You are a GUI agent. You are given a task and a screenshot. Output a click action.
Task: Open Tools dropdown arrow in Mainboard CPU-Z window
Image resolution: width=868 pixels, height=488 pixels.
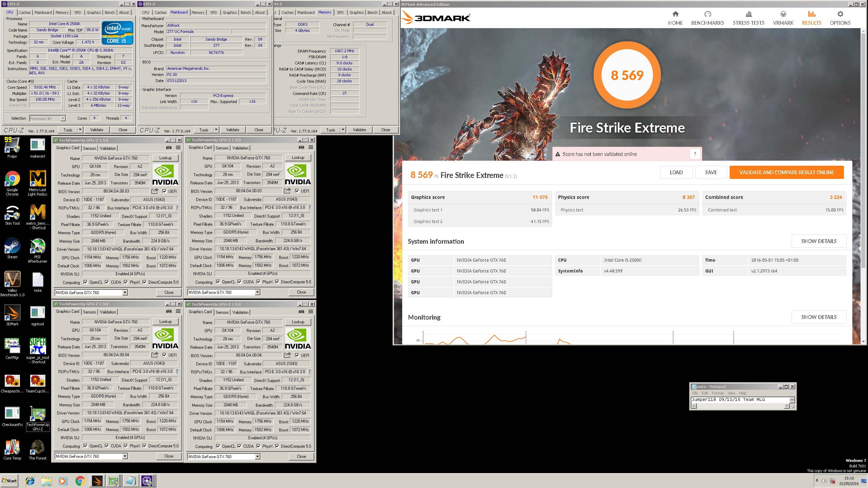(216, 130)
